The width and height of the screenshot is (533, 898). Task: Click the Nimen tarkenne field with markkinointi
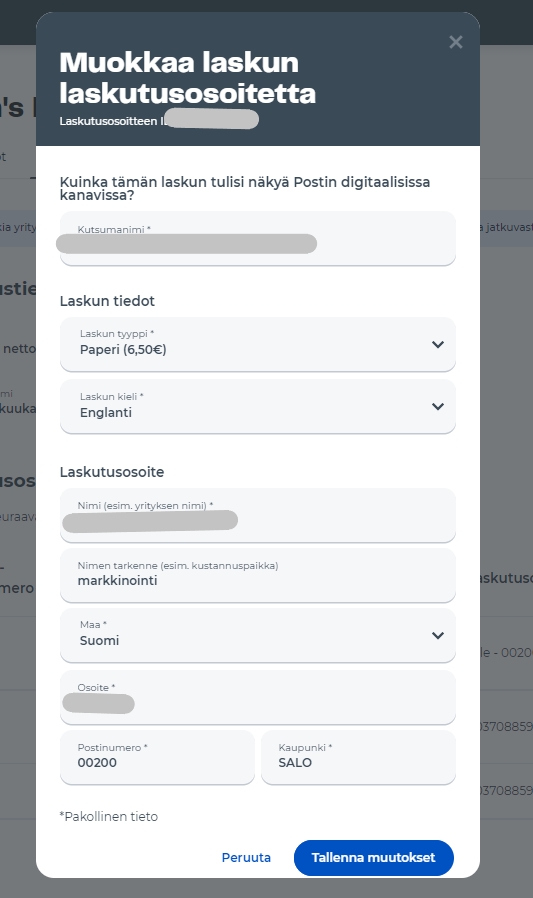pos(258,575)
